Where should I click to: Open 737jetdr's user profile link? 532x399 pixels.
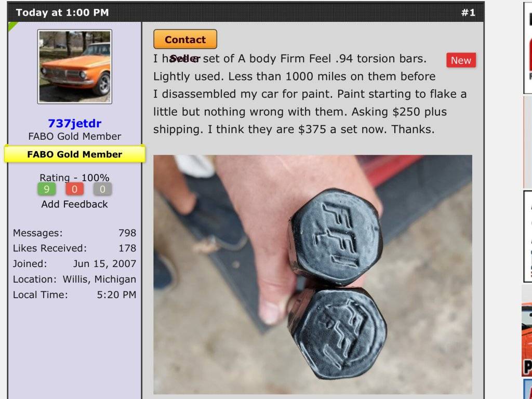(75, 123)
